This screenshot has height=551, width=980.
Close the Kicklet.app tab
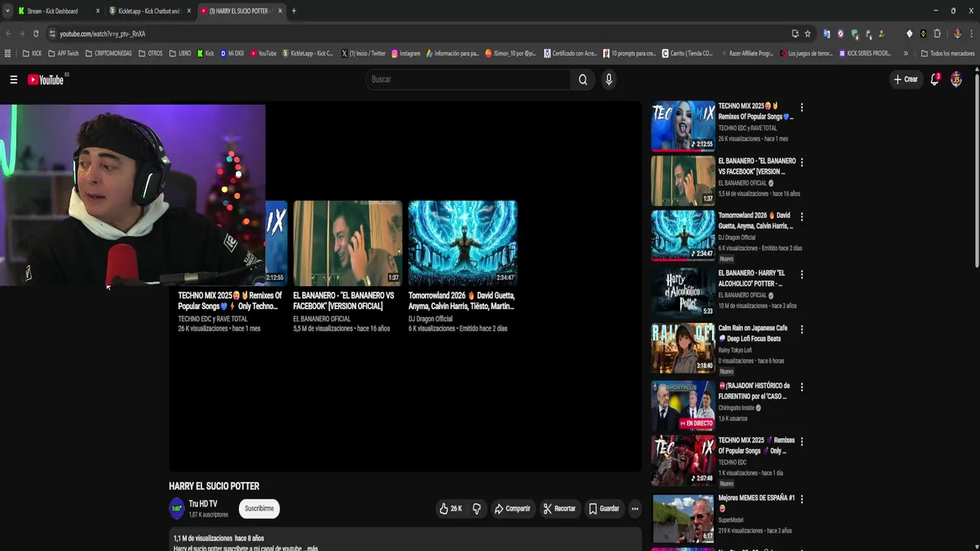189,11
